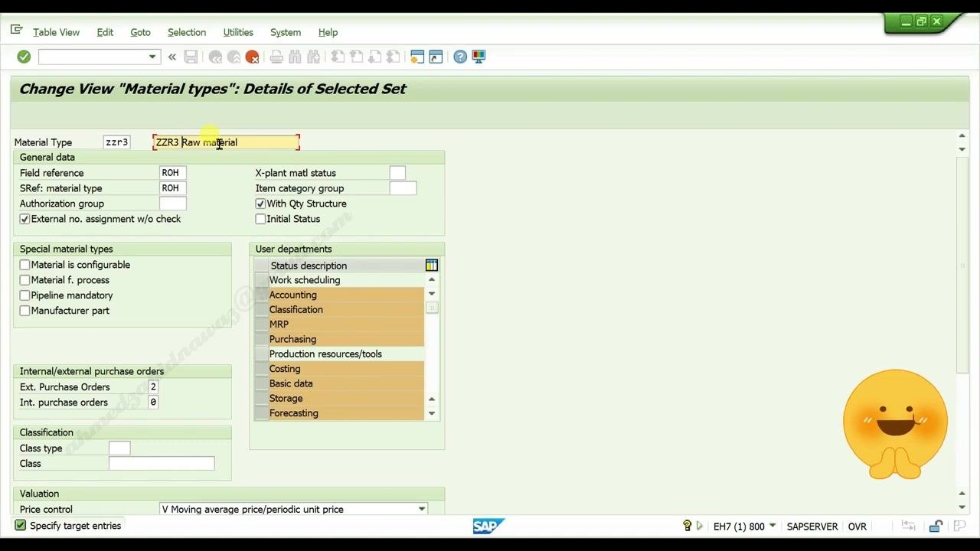Click the Find binoculars icon
This screenshot has width=980, height=551.
click(x=295, y=57)
